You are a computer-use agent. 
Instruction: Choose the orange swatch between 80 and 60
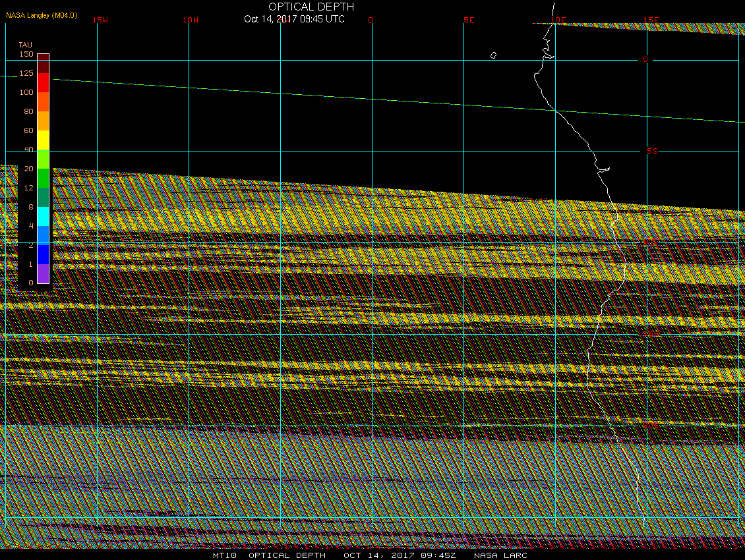pyautogui.click(x=44, y=121)
